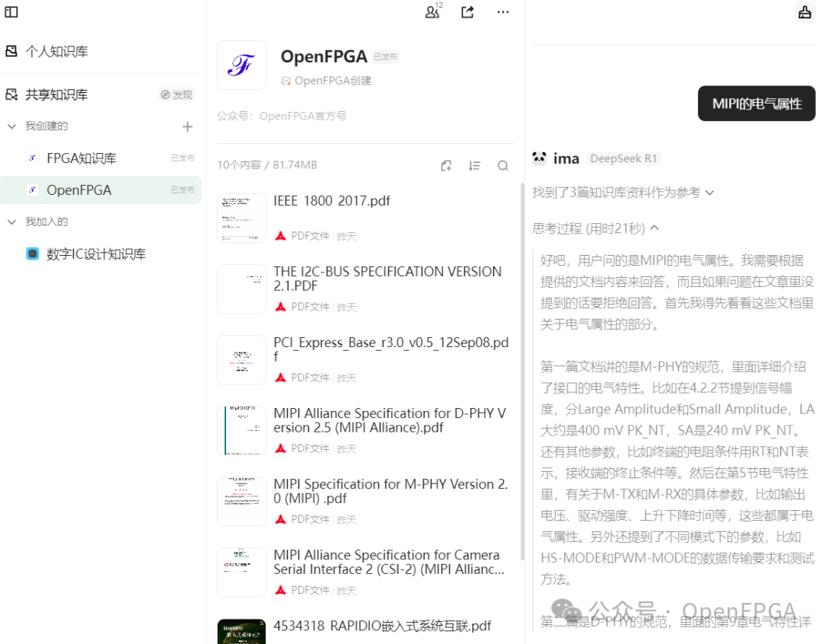Click thumbnail of PCI Express Base pdf
The width and height of the screenshot is (822, 644).
point(242,360)
